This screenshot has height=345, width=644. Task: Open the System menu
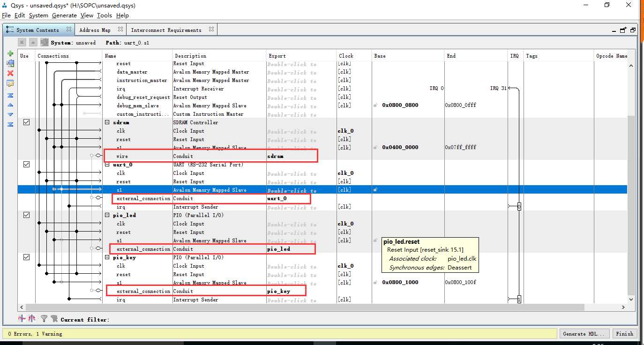click(x=38, y=15)
